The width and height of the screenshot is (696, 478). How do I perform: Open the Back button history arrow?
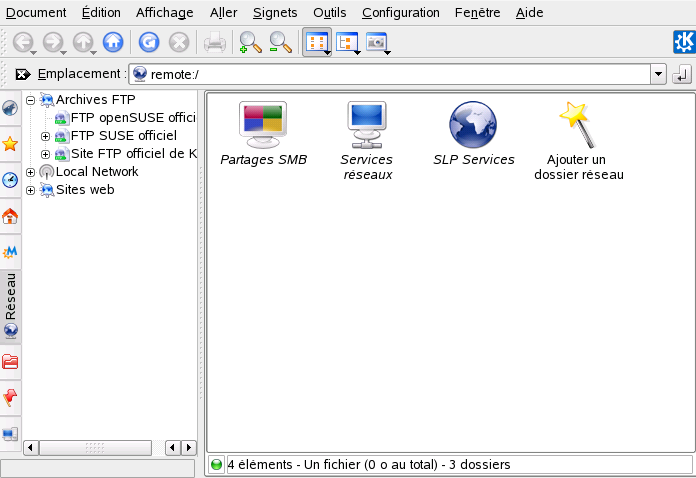tap(34, 53)
